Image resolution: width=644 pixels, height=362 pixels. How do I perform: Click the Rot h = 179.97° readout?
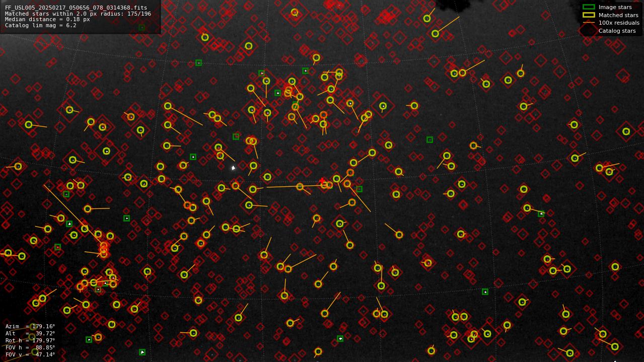point(30,340)
